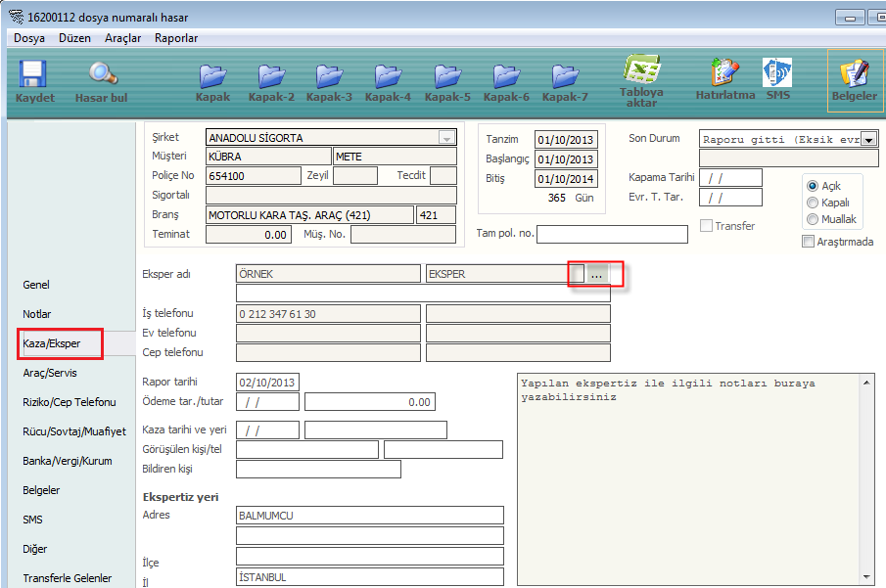This screenshot has width=886, height=588.
Task: Switch to the Araç/Servis tab
Action: pyautogui.click(x=50, y=373)
